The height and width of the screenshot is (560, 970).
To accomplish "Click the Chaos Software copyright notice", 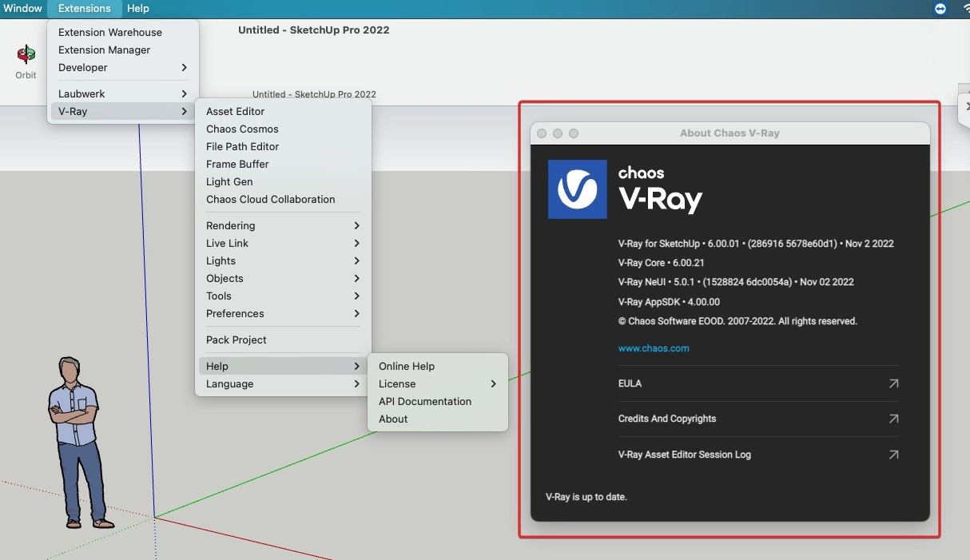I will pyautogui.click(x=737, y=321).
